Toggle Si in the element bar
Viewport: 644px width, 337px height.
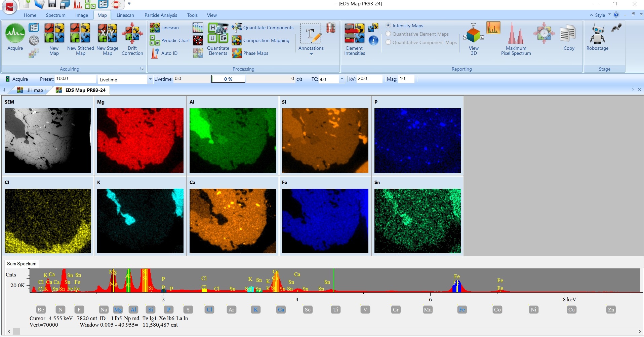(x=151, y=310)
